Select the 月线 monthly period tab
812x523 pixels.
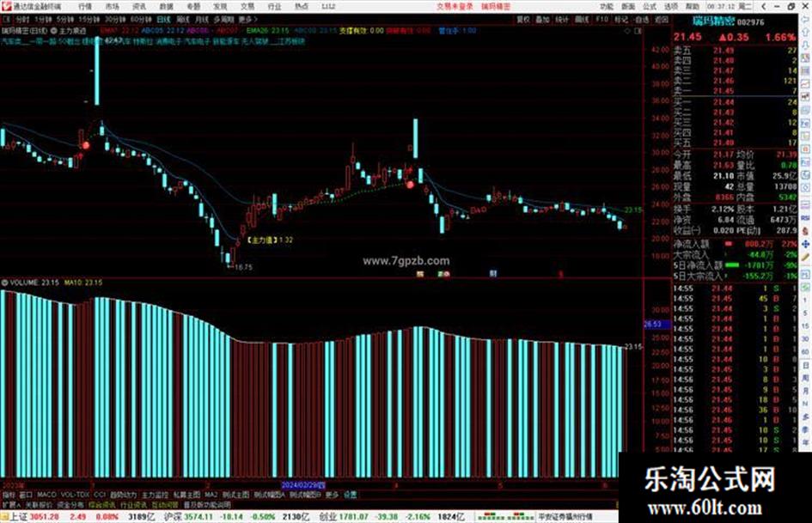click(201, 20)
